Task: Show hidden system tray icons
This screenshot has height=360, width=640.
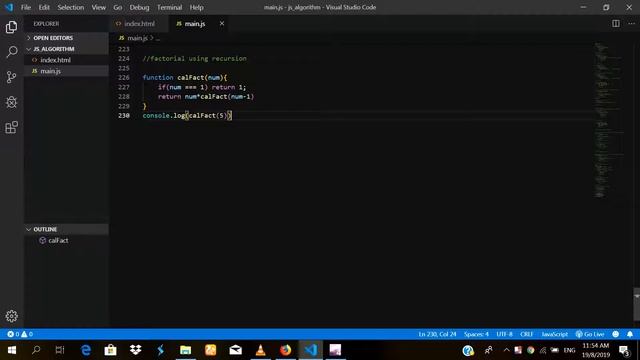Action: 506,350
